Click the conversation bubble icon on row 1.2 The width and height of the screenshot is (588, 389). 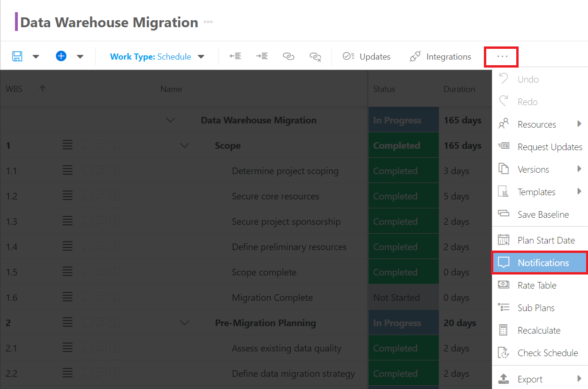[x=101, y=196]
